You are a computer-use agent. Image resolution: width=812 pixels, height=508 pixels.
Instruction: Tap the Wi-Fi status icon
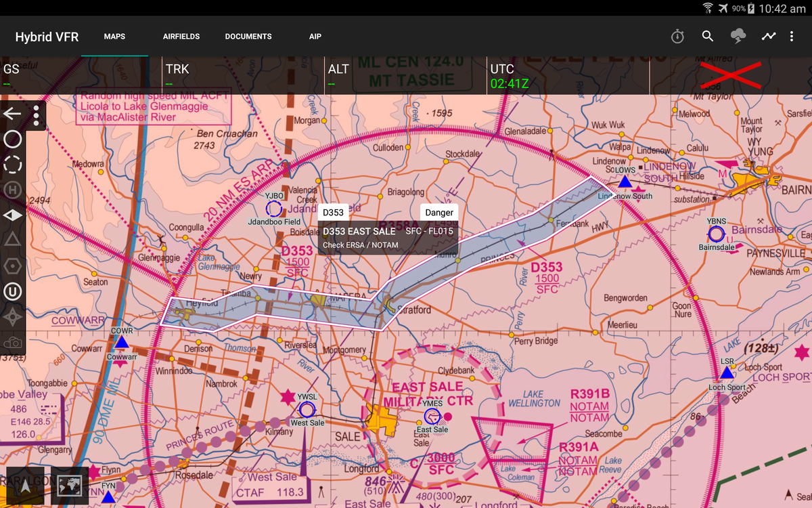tap(708, 8)
